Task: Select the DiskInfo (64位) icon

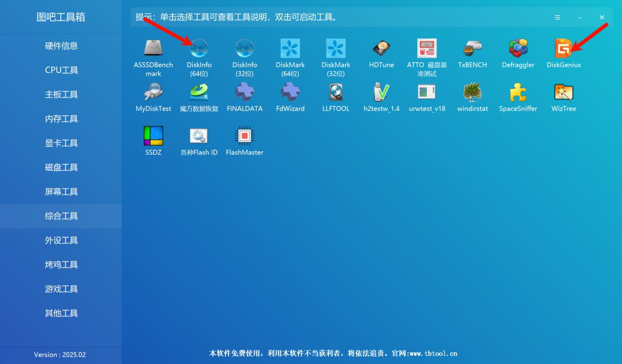Action: [x=199, y=49]
